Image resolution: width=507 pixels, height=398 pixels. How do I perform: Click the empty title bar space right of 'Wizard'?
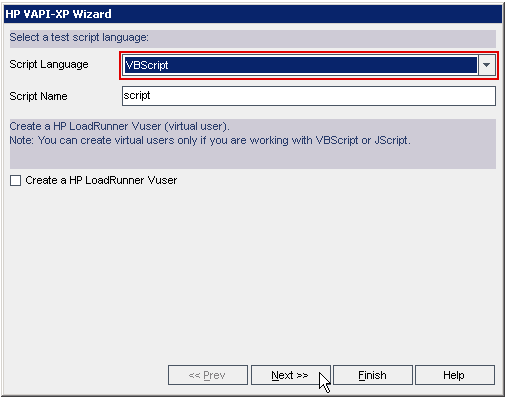307,14
